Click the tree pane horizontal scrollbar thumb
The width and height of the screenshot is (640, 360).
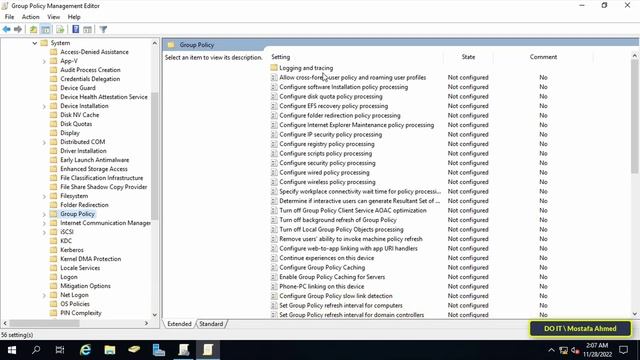pos(44,323)
